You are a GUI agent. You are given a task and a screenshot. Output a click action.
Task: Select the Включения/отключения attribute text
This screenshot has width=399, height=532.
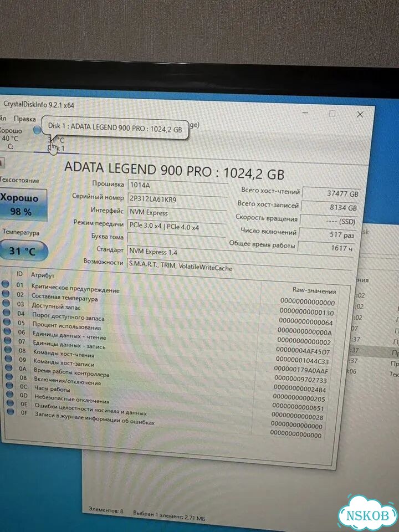click(68, 380)
